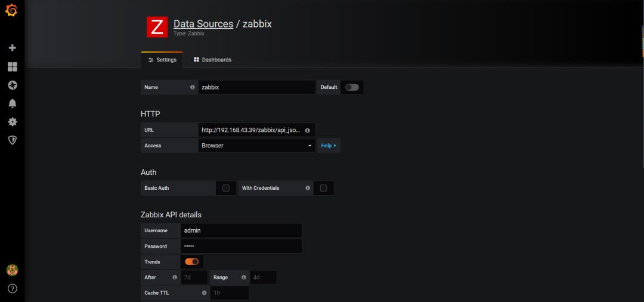The height and width of the screenshot is (302, 644).
Task: Switch to the Settings tab
Action: [162, 60]
